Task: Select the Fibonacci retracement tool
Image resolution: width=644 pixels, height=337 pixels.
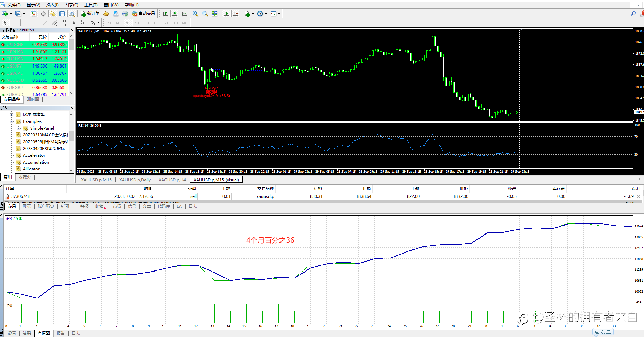Action: [64, 23]
